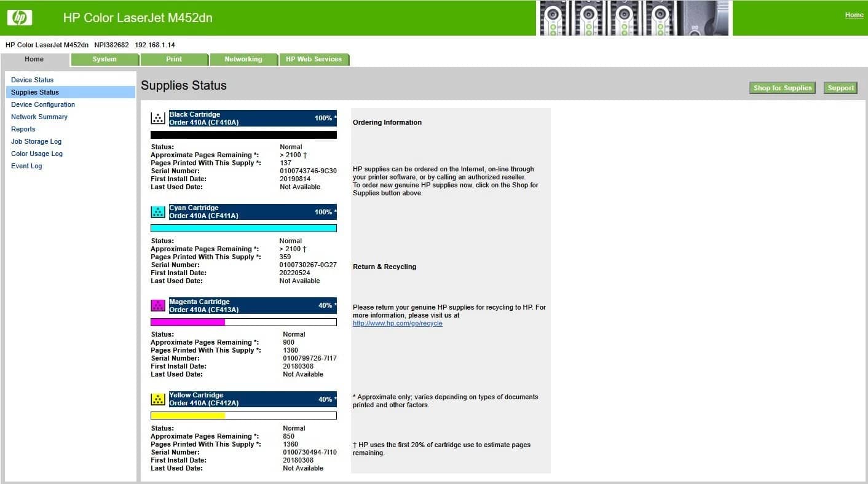Screen dimensions: 868x484
Task: Click the 900 pages remaining value
Action: pyautogui.click(x=288, y=343)
